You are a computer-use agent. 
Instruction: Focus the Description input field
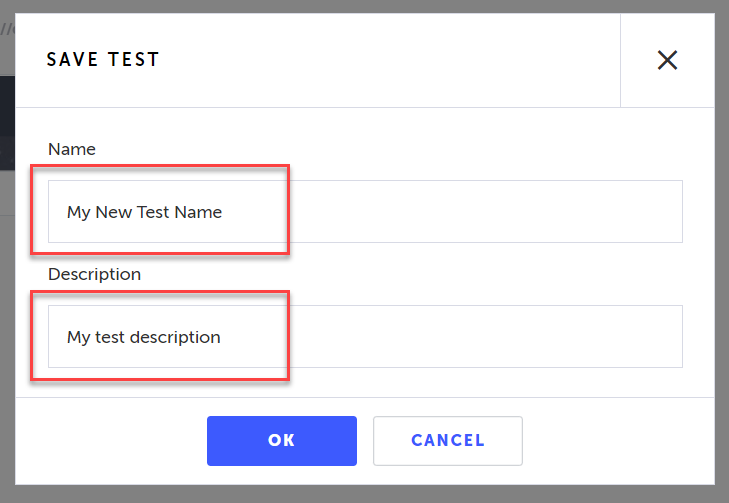[365, 337]
